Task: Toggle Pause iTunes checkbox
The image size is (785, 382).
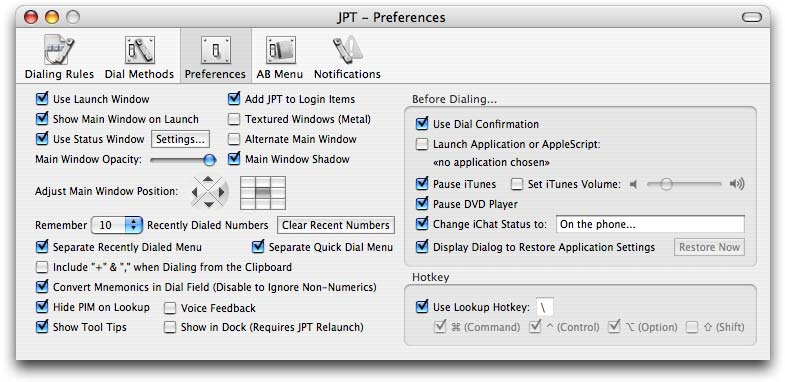Action: (x=422, y=184)
